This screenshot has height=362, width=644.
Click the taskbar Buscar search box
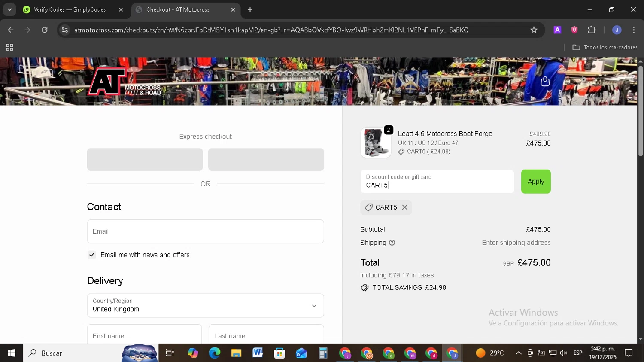click(91, 353)
